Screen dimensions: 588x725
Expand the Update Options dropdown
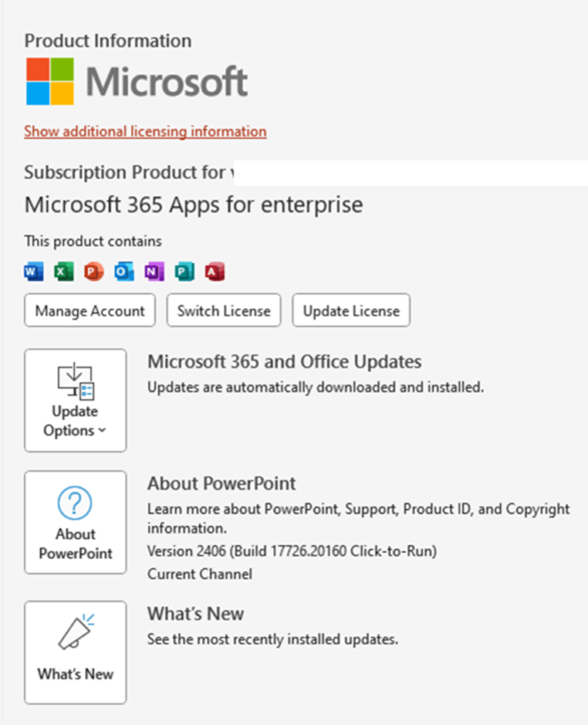point(76,401)
